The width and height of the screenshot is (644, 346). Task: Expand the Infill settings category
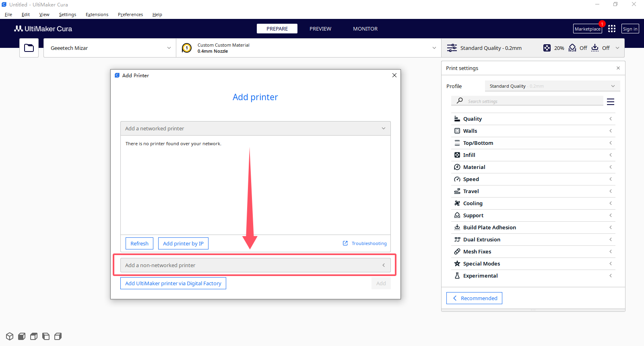click(x=534, y=155)
